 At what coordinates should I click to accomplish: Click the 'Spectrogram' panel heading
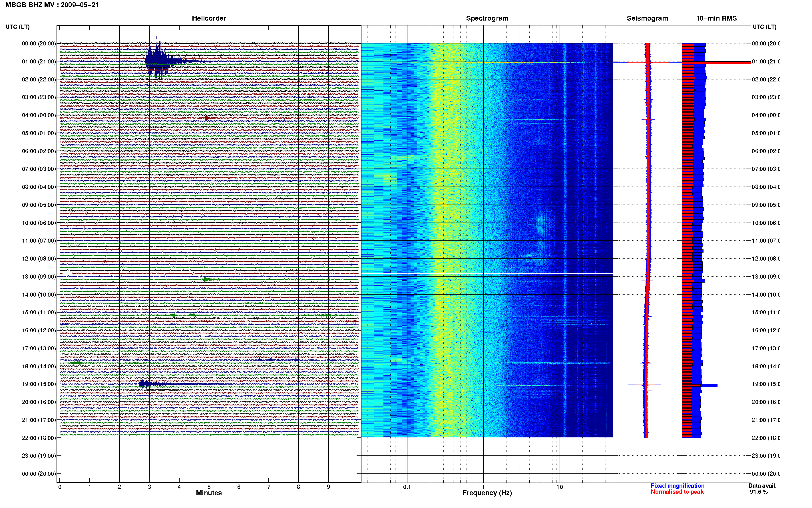[487, 19]
